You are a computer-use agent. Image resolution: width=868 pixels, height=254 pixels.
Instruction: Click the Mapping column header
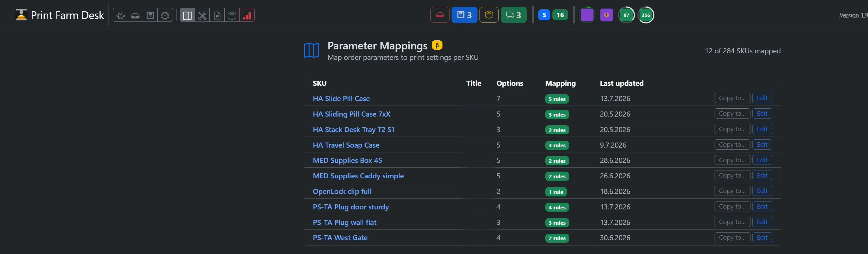pos(560,83)
